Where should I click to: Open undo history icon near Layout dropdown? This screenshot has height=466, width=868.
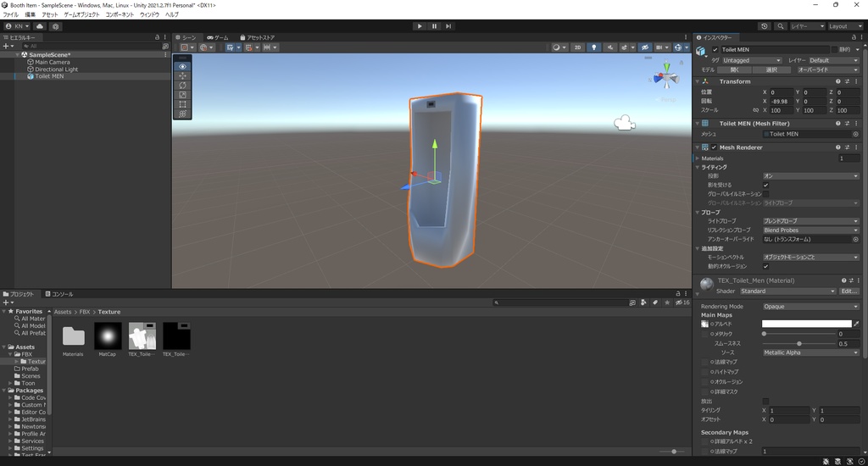click(765, 26)
